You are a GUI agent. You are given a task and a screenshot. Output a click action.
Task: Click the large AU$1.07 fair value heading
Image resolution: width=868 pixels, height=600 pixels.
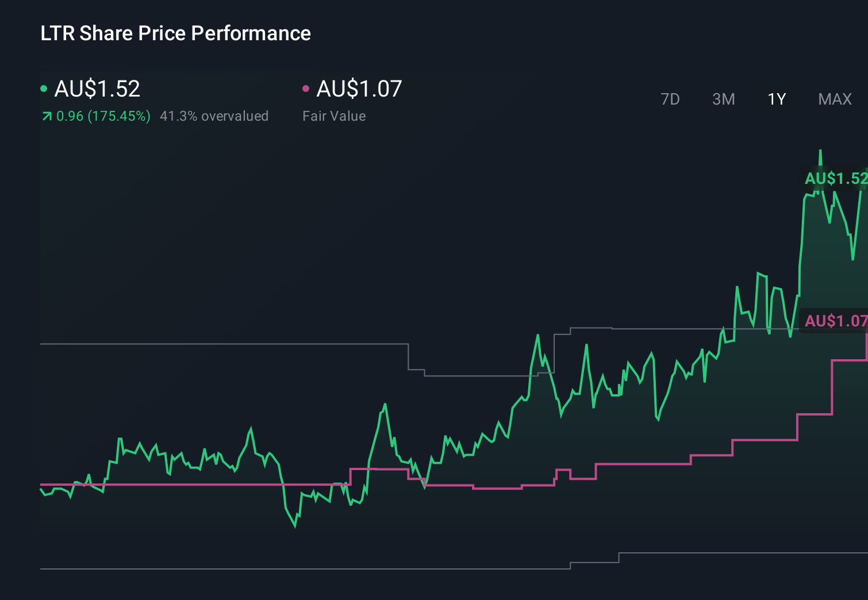pos(359,89)
